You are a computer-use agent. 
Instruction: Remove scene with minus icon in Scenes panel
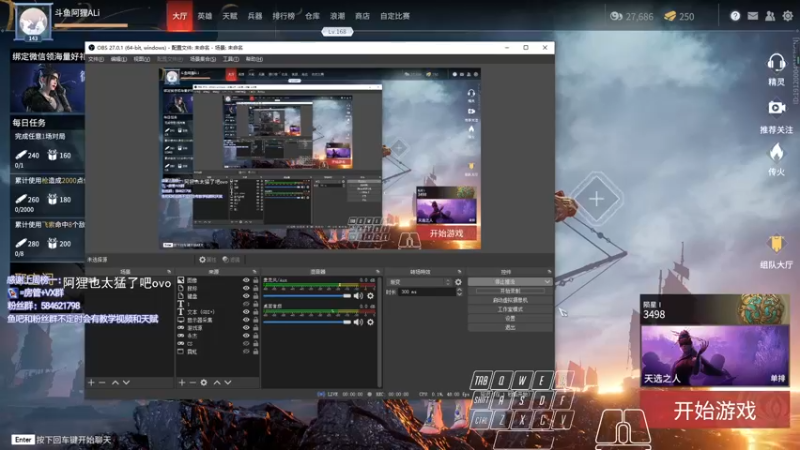[x=102, y=382]
